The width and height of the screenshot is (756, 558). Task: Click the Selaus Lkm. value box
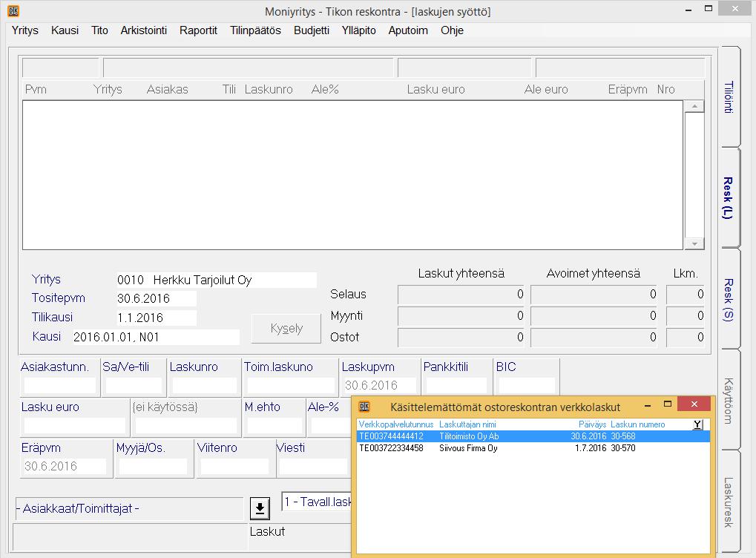point(685,294)
